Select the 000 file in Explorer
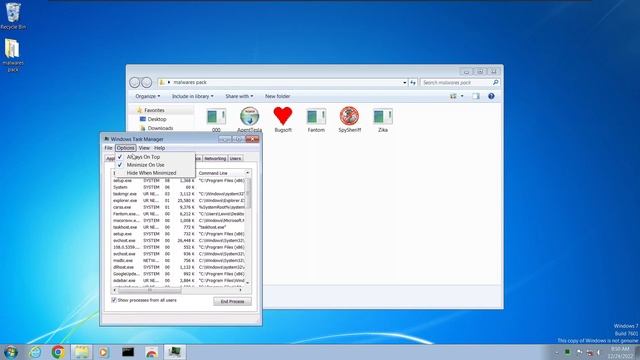Image resolution: width=640 pixels, height=360 pixels. 216,120
